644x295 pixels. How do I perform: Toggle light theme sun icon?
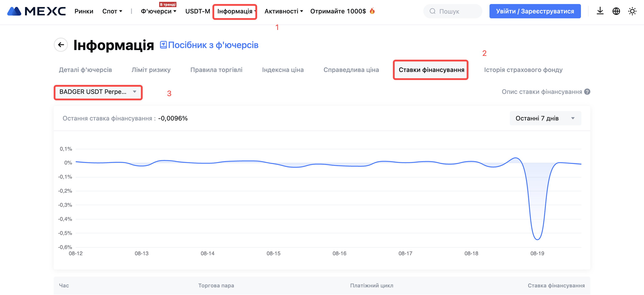632,11
